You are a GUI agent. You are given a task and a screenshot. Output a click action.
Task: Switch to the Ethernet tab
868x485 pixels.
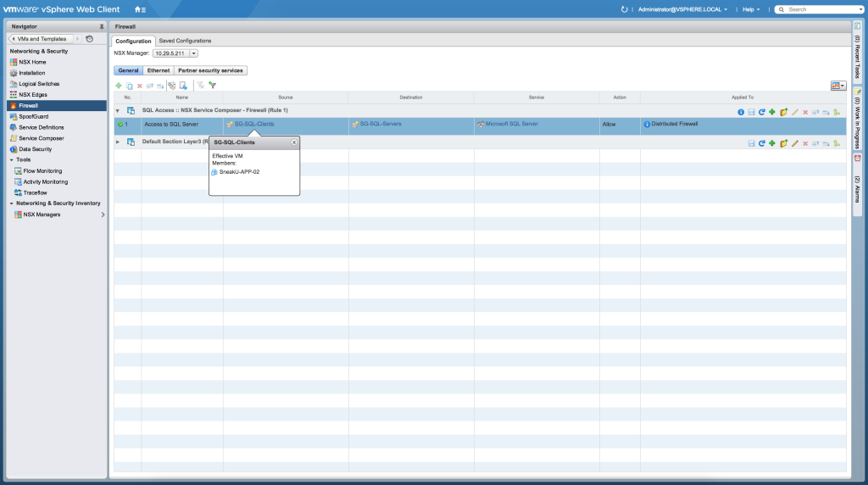click(x=159, y=71)
